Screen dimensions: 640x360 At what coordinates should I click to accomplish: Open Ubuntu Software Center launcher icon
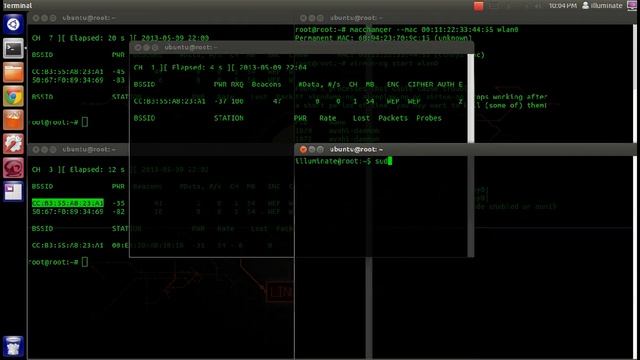[x=13, y=120]
